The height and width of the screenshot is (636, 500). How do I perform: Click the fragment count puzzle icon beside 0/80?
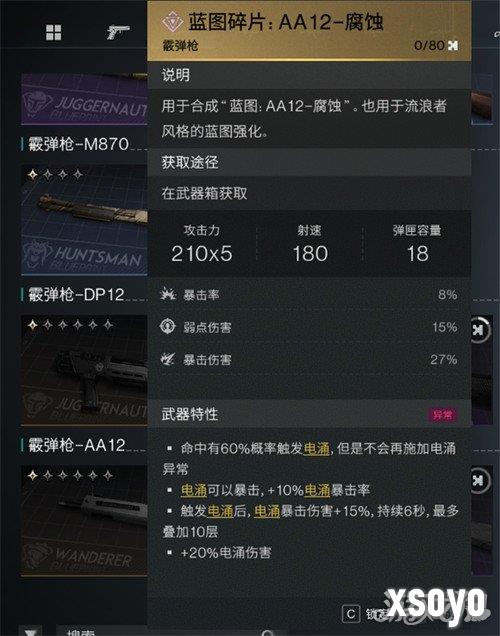coord(453,45)
